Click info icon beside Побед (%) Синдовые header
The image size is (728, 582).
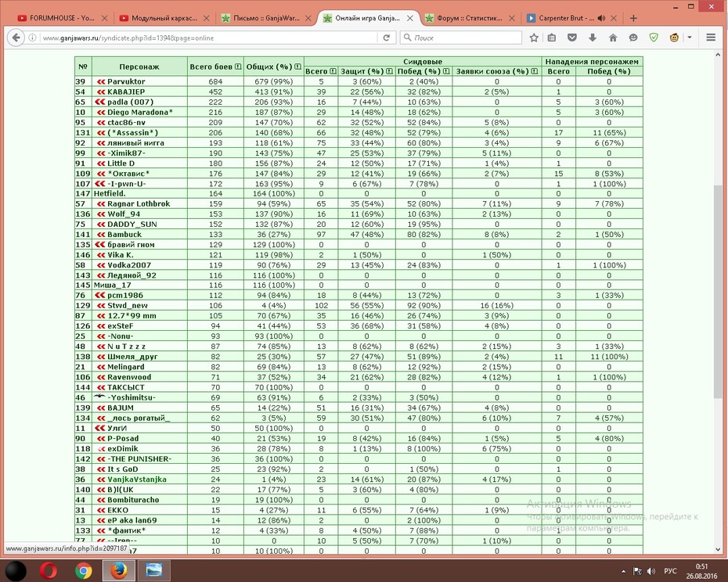point(446,71)
